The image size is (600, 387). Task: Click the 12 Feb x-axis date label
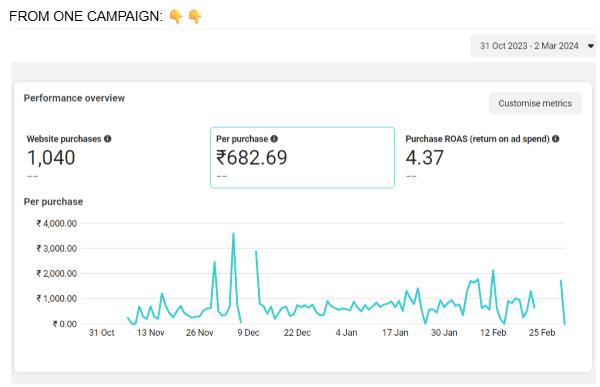[493, 333]
